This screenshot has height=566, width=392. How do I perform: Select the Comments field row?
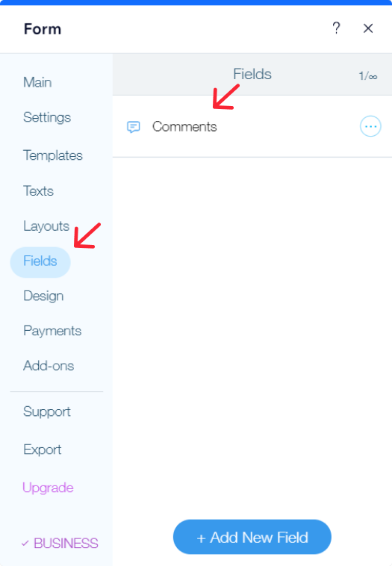click(252, 126)
